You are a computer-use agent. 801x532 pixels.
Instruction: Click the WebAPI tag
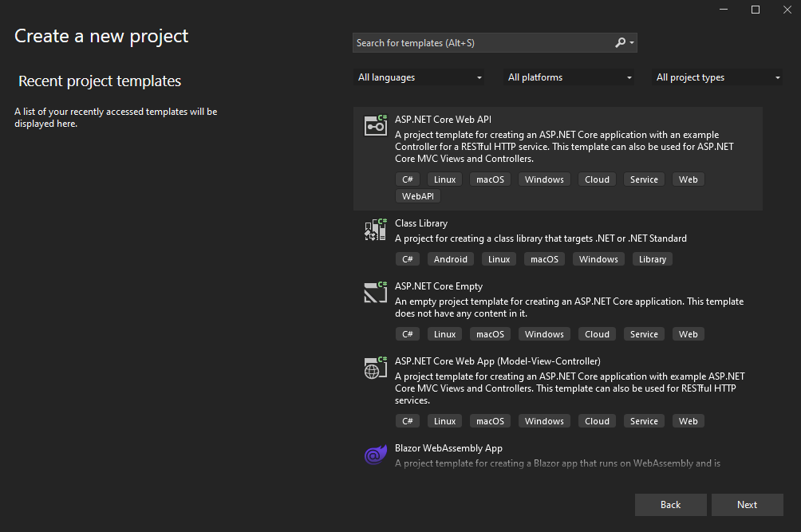point(418,196)
